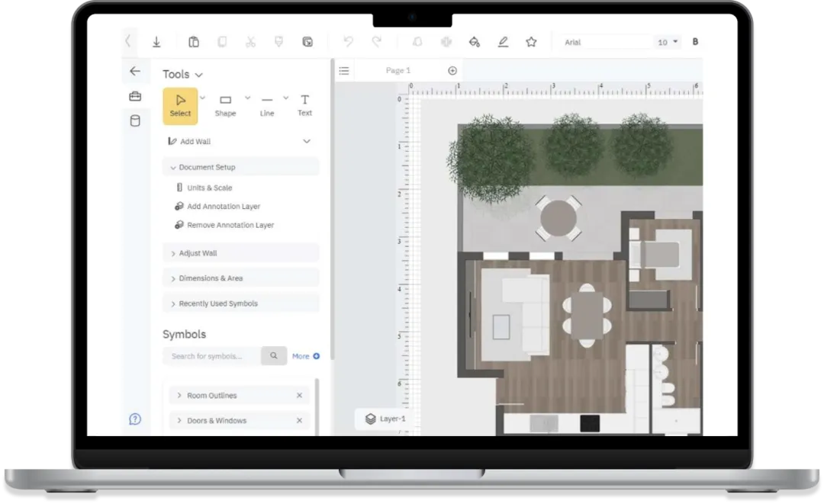Open the Layer-1 layers tab
The width and height of the screenshot is (824, 504).
[x=386, y=419]
